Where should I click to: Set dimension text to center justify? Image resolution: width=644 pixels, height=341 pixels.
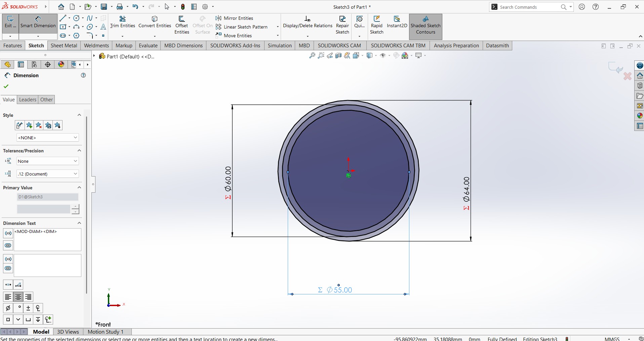18,297
